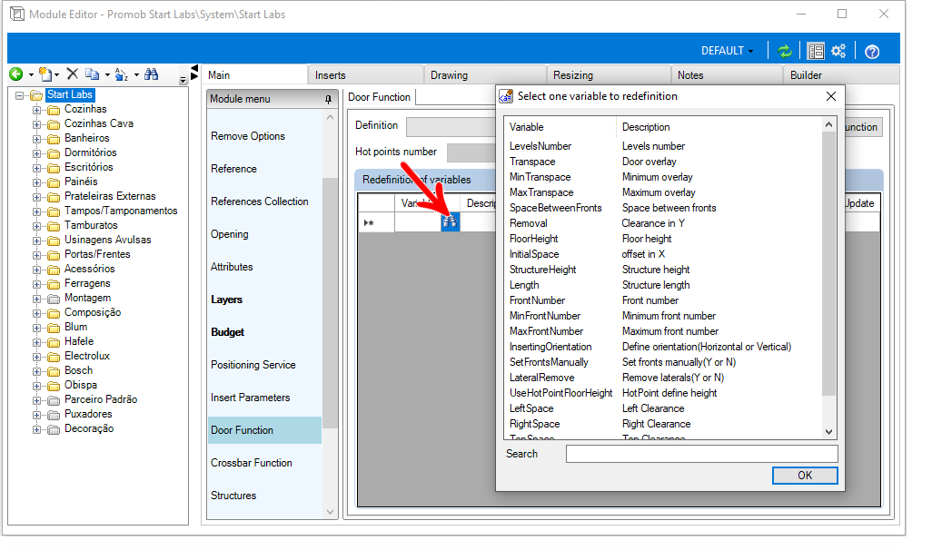The width and height of the screenshot is (942, 560).
Task: Select the StructureHeight variable row
Action: click(543, 270)
